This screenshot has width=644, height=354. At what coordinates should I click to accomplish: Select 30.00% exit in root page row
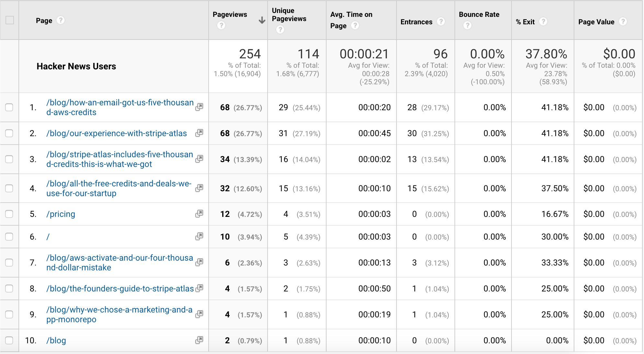[x=555, y=237]
